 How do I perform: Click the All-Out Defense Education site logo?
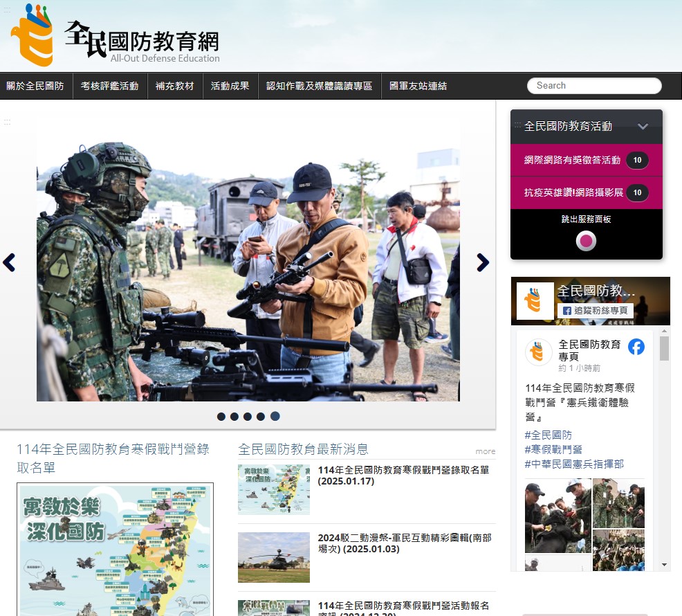[116, 36]
